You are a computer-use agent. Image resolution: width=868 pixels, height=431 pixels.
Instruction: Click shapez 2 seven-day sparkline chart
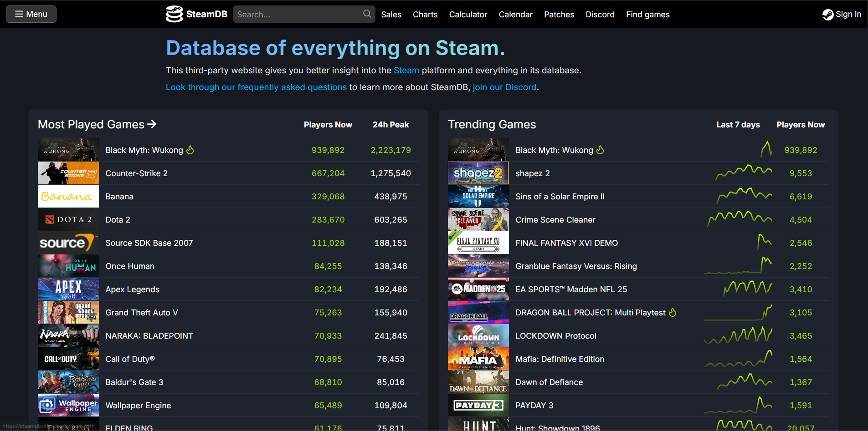pos(744,173)
